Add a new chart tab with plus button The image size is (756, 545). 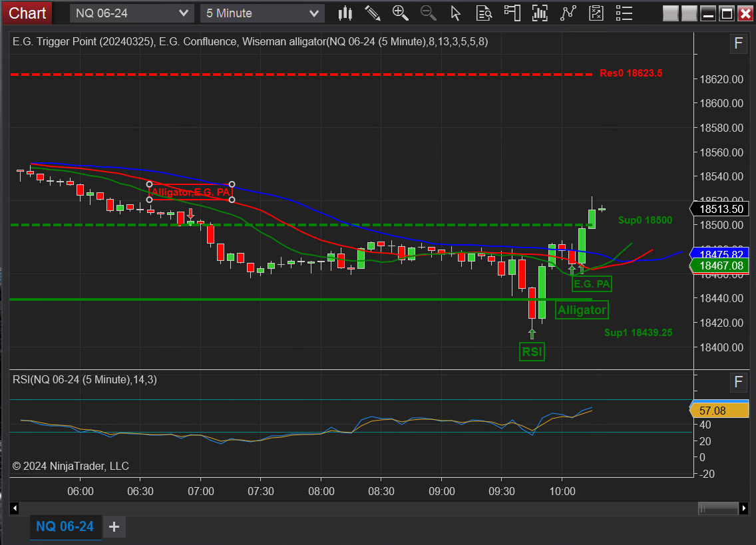click(114, 526)
